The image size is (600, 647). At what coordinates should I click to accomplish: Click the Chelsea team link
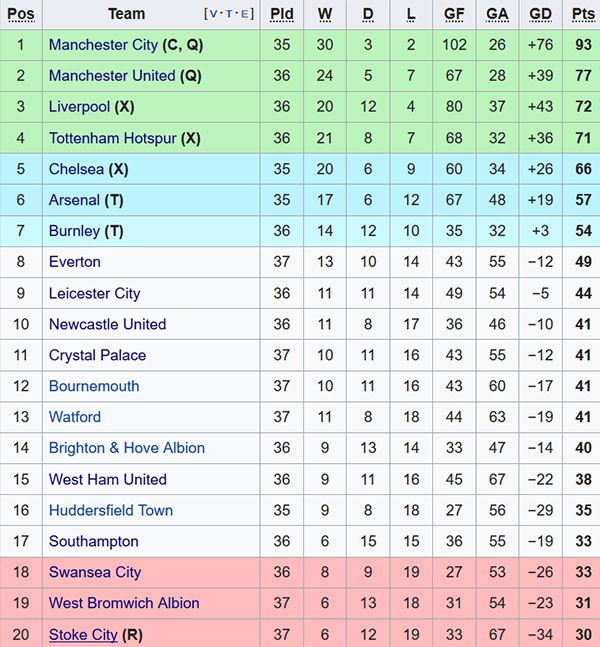[x=76, y=169]
